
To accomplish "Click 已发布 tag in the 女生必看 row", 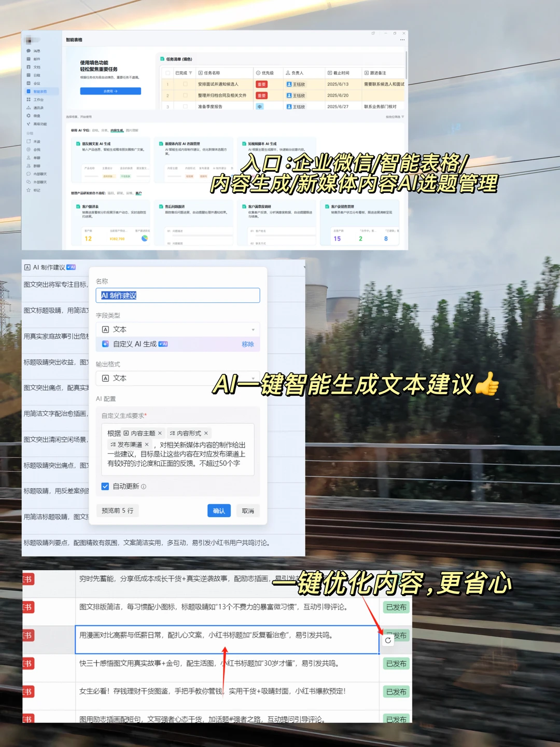I will click(396, 691).
